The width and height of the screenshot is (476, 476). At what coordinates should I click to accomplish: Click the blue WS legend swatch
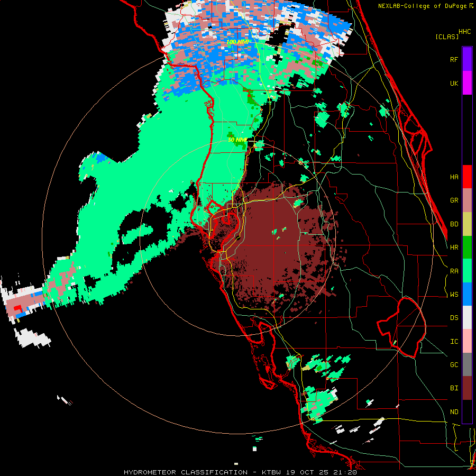[467, 294]
